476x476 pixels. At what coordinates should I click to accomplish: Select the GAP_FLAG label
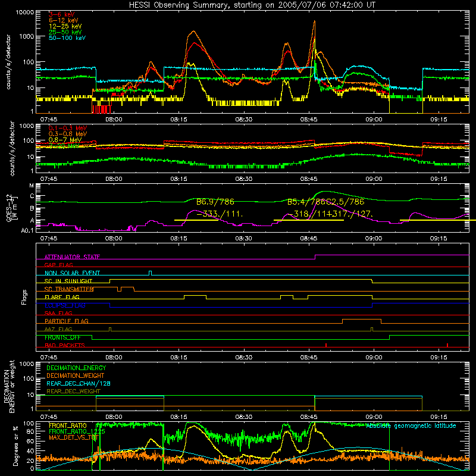(58, 265)
